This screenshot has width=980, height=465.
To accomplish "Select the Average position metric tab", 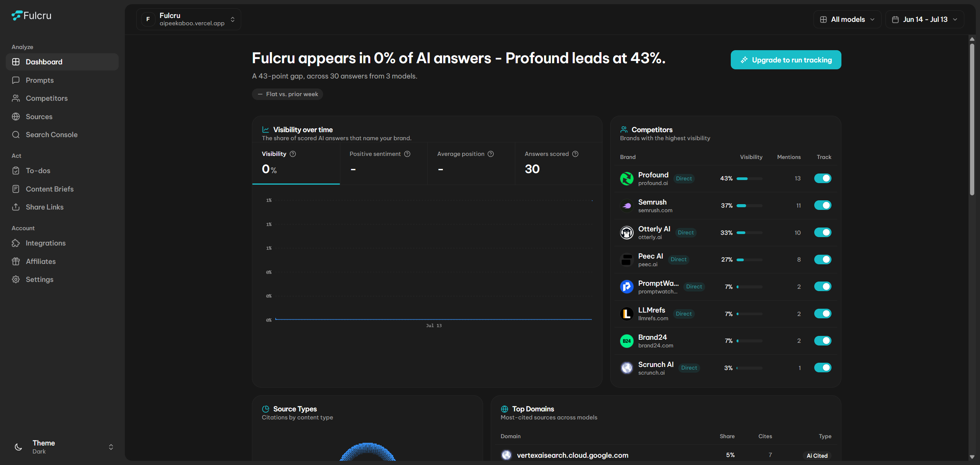I will coord(471,164).
